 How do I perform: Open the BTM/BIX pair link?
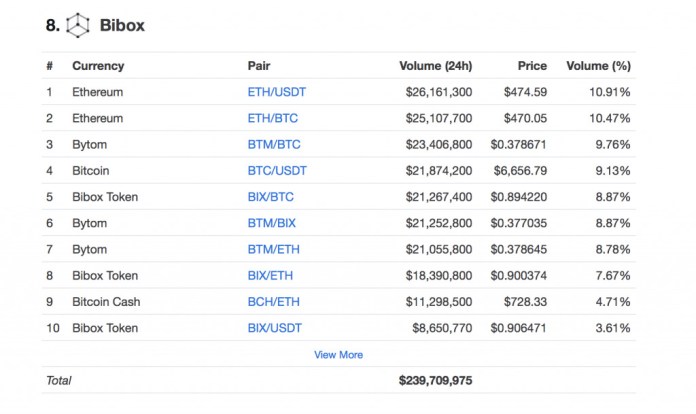pos(272,223)
